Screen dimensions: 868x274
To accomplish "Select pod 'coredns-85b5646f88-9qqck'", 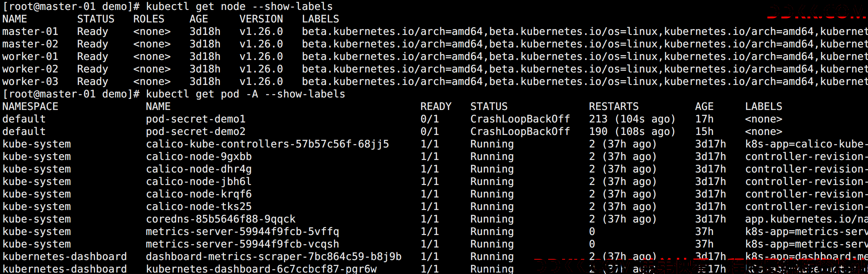I will [221, 219].
